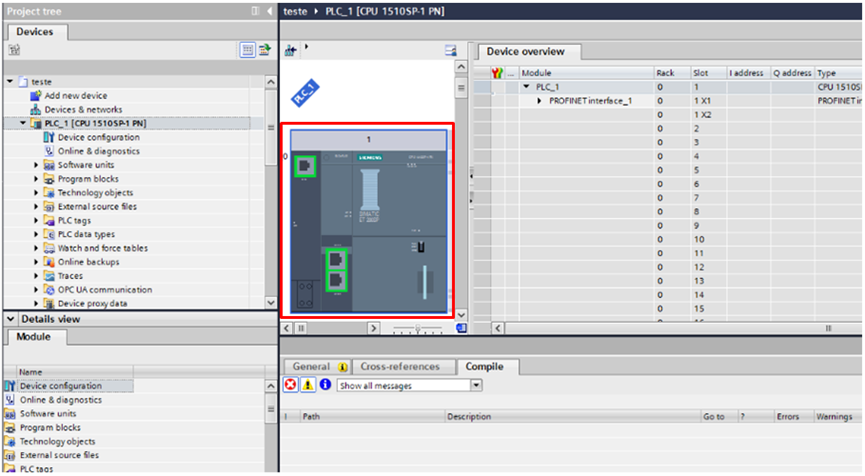Screen dimensions: 865x476
Task: Click PROFINET interface_1 in device overview
Action: [x=590, y=101]
